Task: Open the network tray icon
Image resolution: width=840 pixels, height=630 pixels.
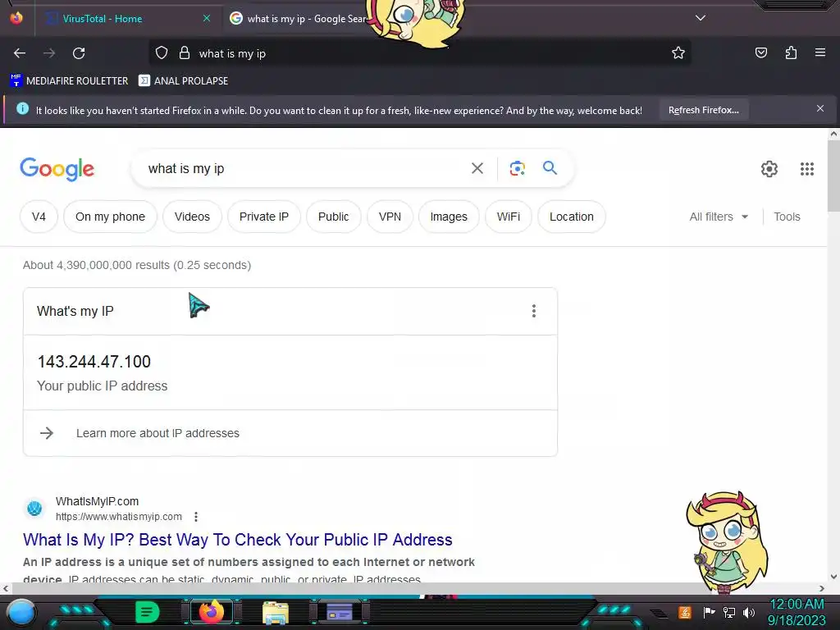Action: tap(729, 612)
